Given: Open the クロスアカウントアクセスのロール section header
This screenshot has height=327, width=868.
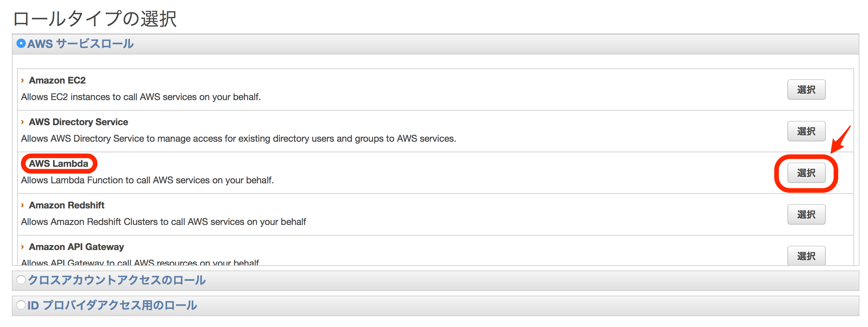Looking at the screenshot, I should click(117, 280).
